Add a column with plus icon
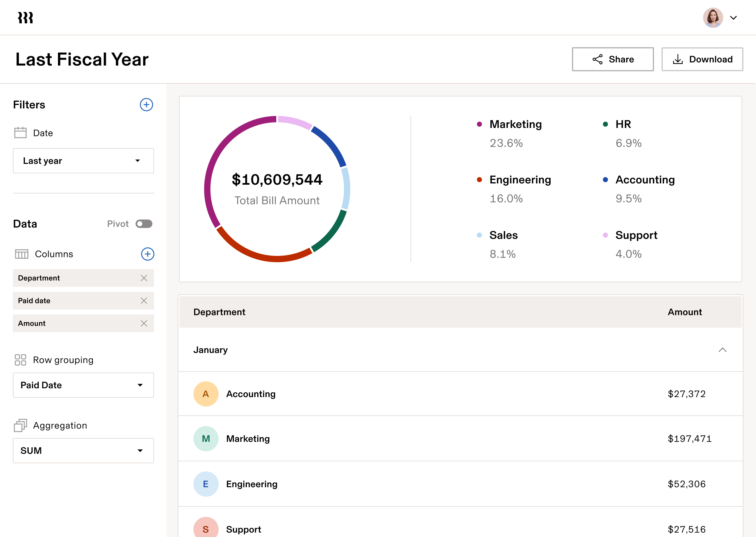The height and width of the screenshot is (537, 756). (x=147, y=254)
